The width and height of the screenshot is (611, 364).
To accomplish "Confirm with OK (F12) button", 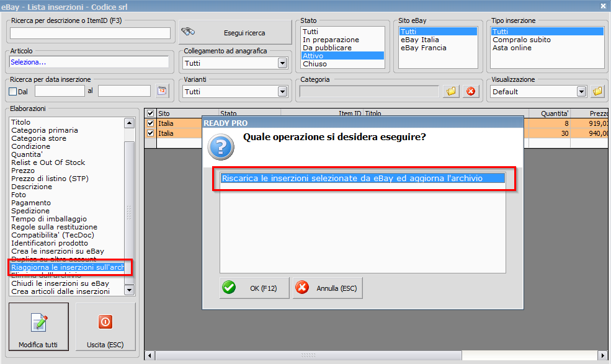I will (x=254, y=288).
